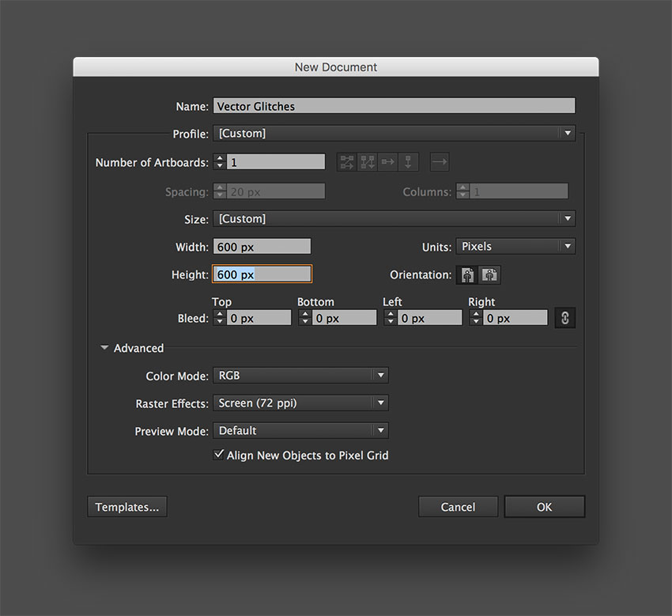Open the Preview Mode dropdown
Viewport: 672px width, 616px height.
(379, 431)
